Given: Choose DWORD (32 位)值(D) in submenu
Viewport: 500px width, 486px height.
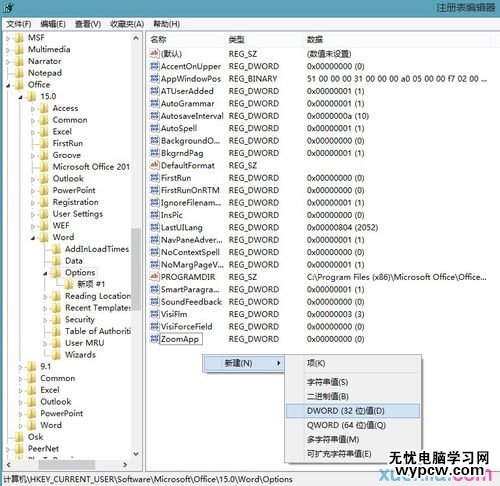Looking at the screenshot, I should click(x=353, y=411).
